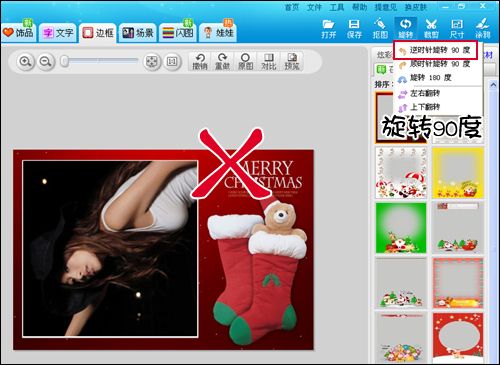
Task: Pick the yellow Christmas frame thumbnail
Action: pyautogui.click(x=458, y=173)
